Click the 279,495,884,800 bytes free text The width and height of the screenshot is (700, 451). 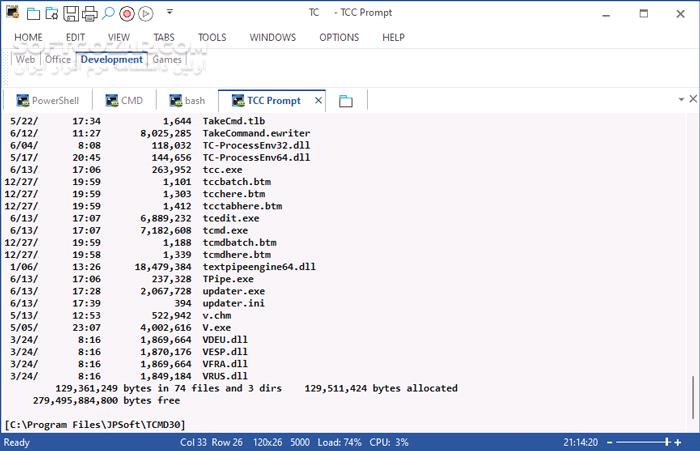pos(106,401)
